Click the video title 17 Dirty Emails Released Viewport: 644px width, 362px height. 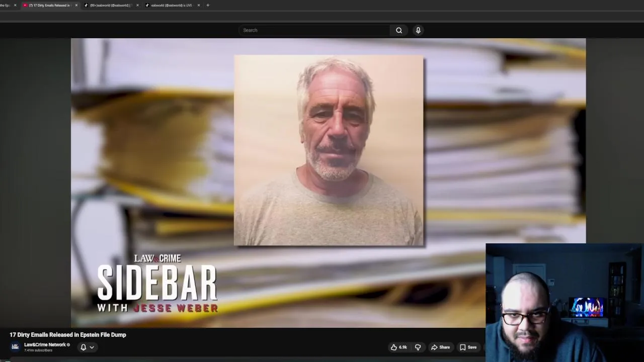coord(68,335)
